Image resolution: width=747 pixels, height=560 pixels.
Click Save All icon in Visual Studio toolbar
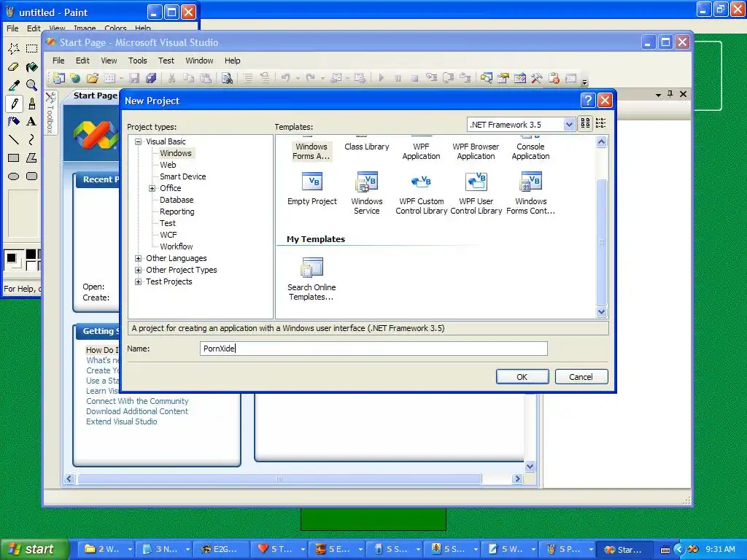151,78
